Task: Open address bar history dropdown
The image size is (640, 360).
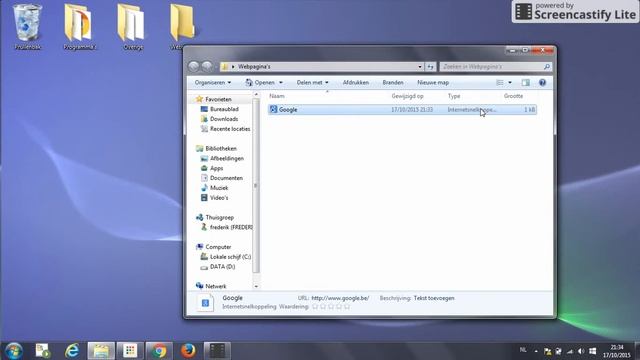Action: (420, 67)
